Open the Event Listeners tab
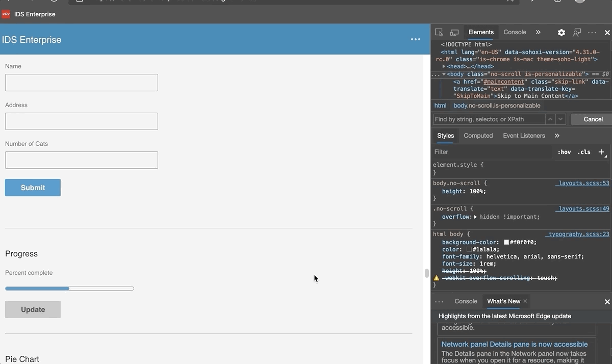The height and width of the screenshot is (364, 612). click(524, 136)
